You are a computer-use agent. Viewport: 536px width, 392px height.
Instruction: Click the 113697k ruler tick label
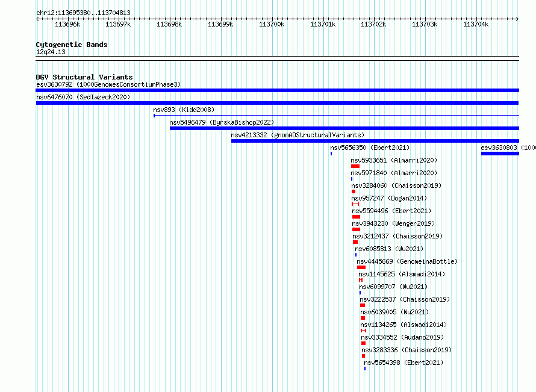[x=118, y=24]
